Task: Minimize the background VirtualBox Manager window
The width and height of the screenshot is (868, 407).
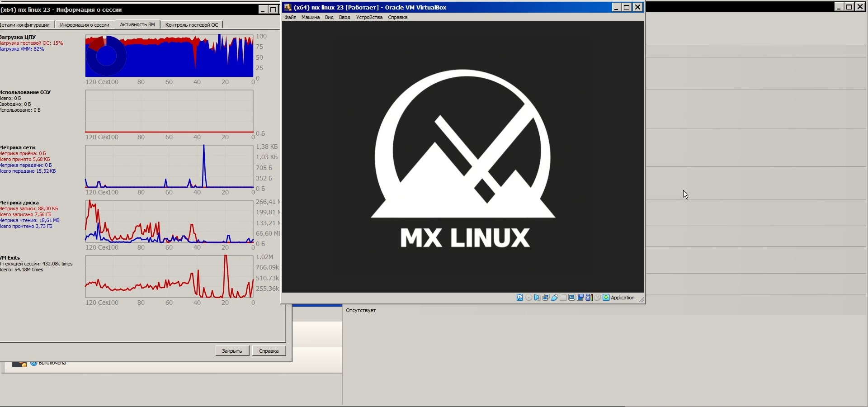Action: [839, 7]
